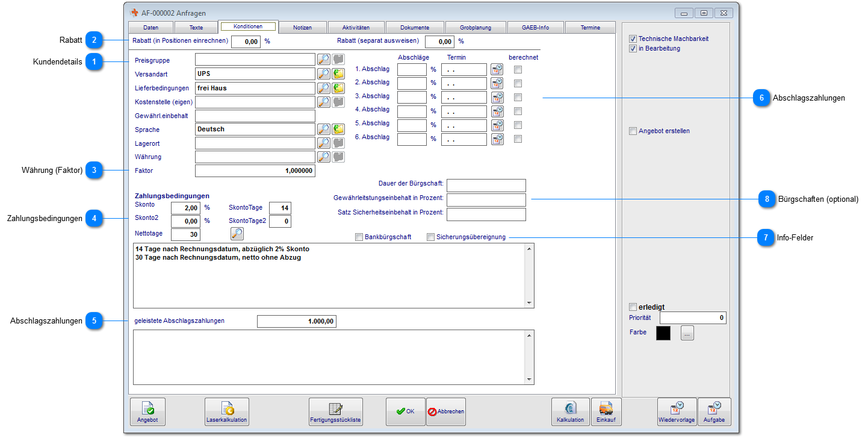Create a Wiedervorlage
Screen dimensions: 868x438
(x=677, y=412)
